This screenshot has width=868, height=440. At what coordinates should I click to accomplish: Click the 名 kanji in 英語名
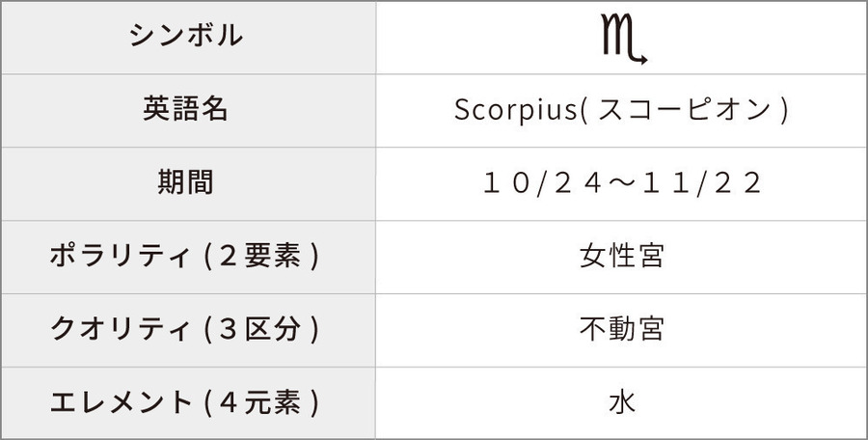[214, 109]
